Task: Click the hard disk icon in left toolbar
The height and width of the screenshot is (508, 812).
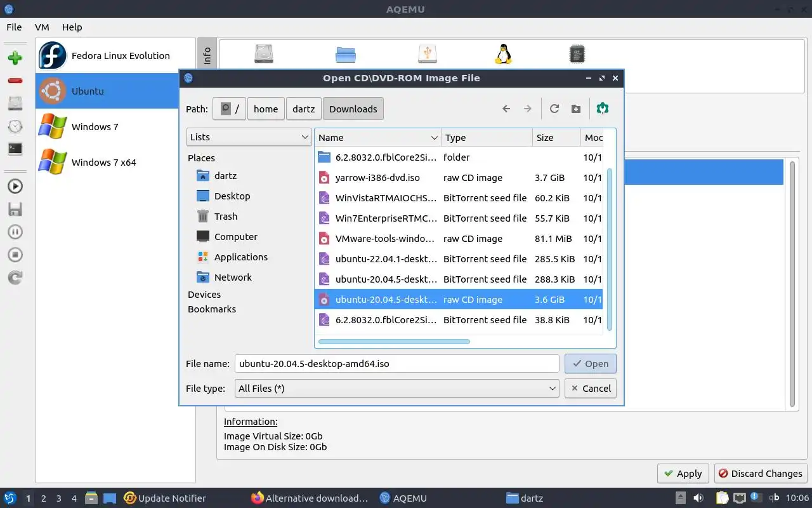Action: click(x=15, y=104)
